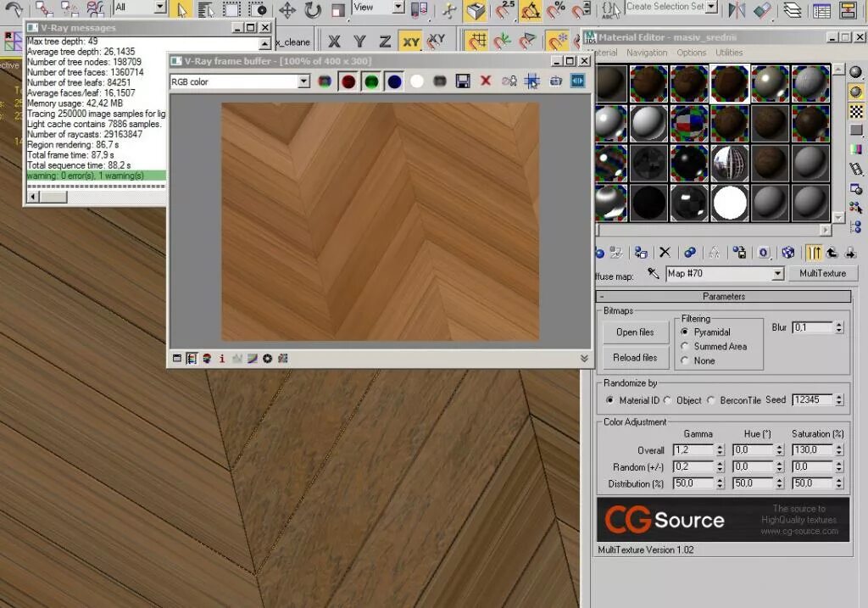Screen dimensions: 868x608
Task: Open the Options menu in Material Editor
Action: 691,53
